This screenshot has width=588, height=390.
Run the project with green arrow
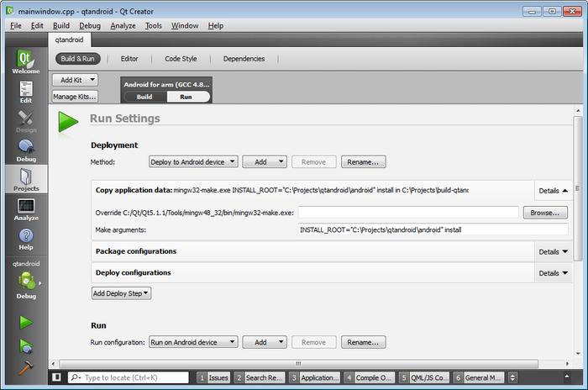26,323
